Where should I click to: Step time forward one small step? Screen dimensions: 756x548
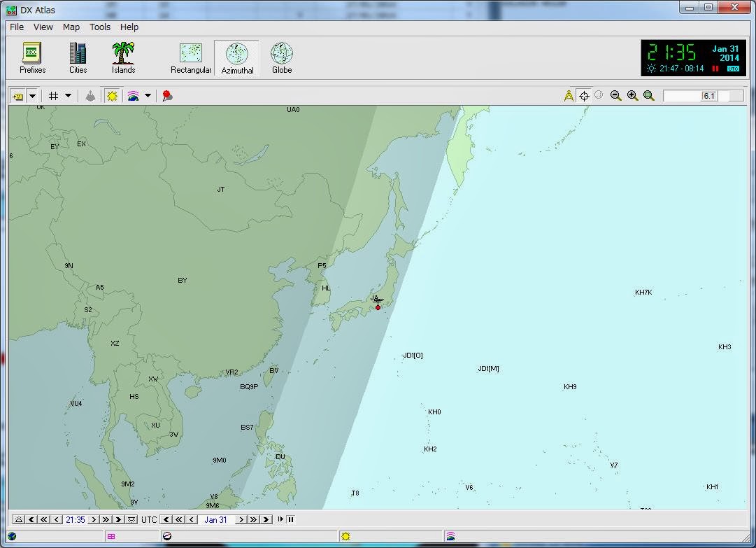pyautogui.click(x=94, y=519)
